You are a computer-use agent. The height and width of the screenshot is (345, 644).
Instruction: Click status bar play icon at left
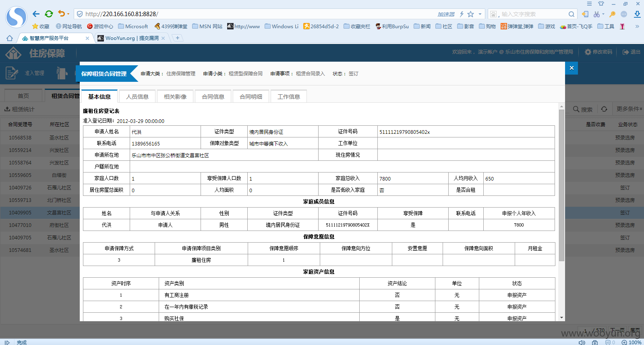[7, 342]
